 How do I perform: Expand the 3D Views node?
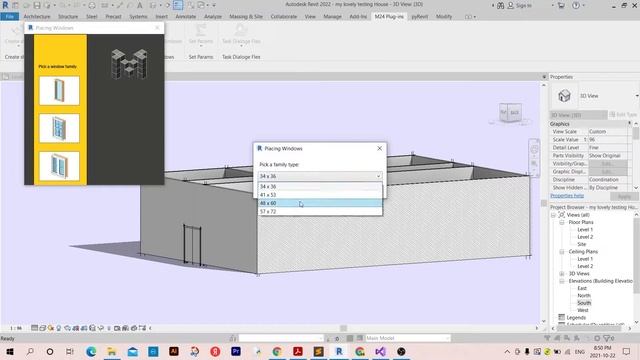[562, 273]
